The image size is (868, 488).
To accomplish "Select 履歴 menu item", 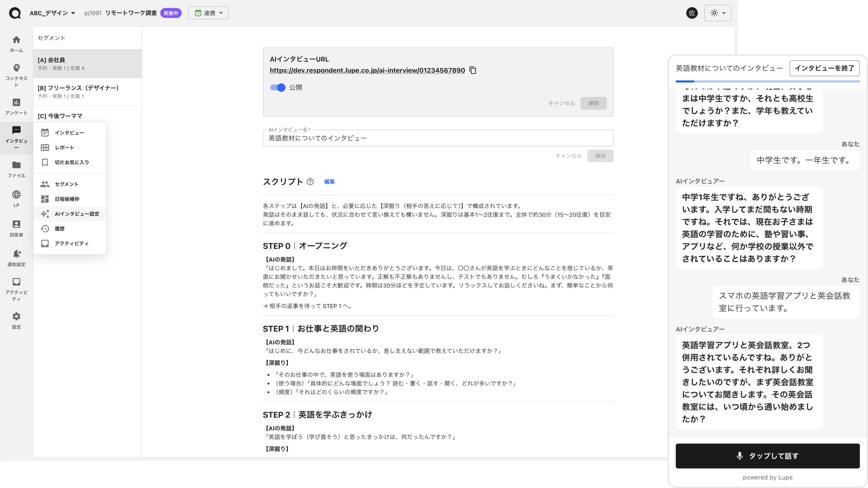I will (x=70, y=229).
